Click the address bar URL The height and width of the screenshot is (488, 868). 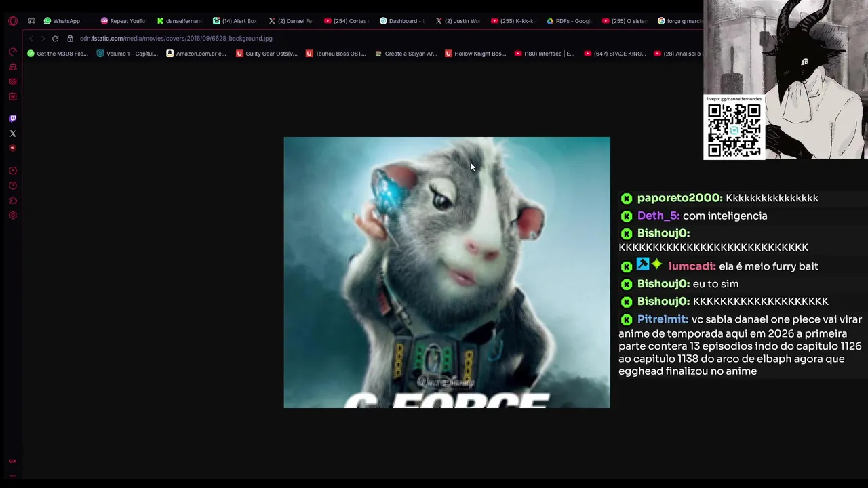coord(176,39)
